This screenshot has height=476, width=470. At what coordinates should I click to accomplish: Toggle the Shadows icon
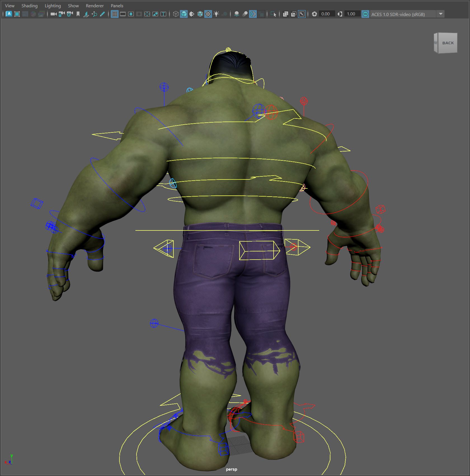(224, 14)
